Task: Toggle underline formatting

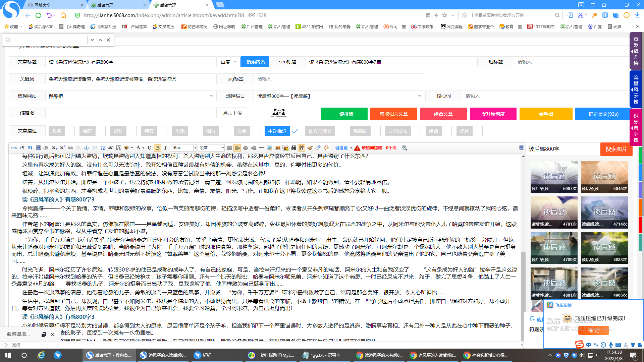Action: click(149, 148)
